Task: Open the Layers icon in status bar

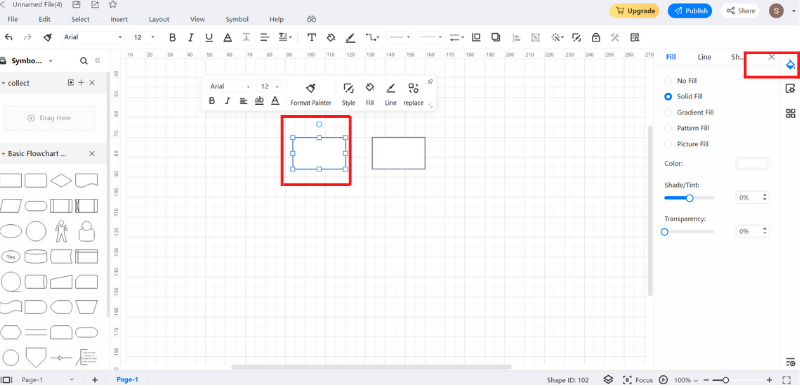Action: pyautogui.click(x=608, y=380)
